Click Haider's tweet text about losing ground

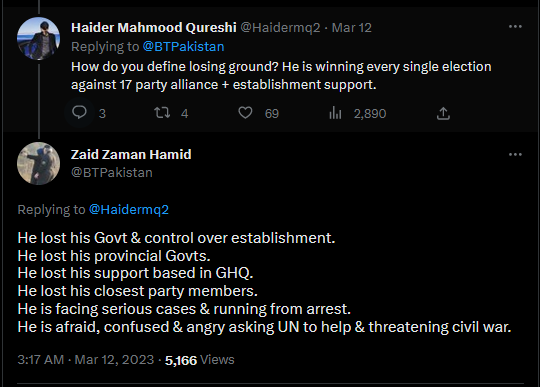(x=281, y=75)
